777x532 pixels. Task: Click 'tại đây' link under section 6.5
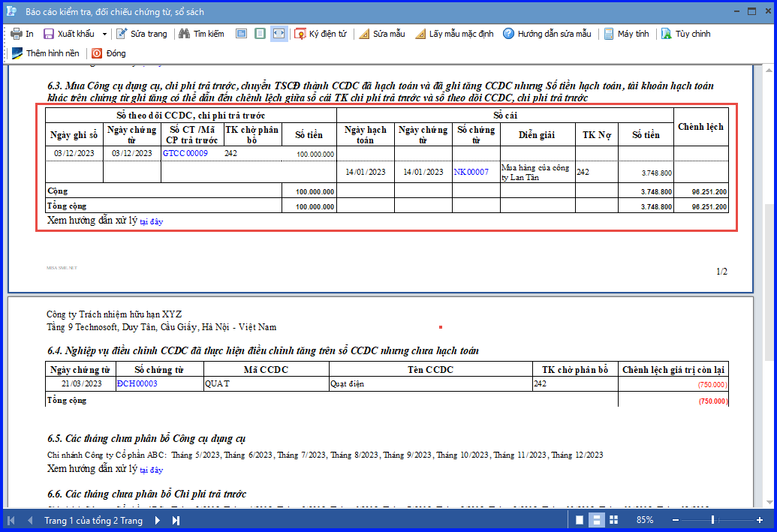pos(151,470)
